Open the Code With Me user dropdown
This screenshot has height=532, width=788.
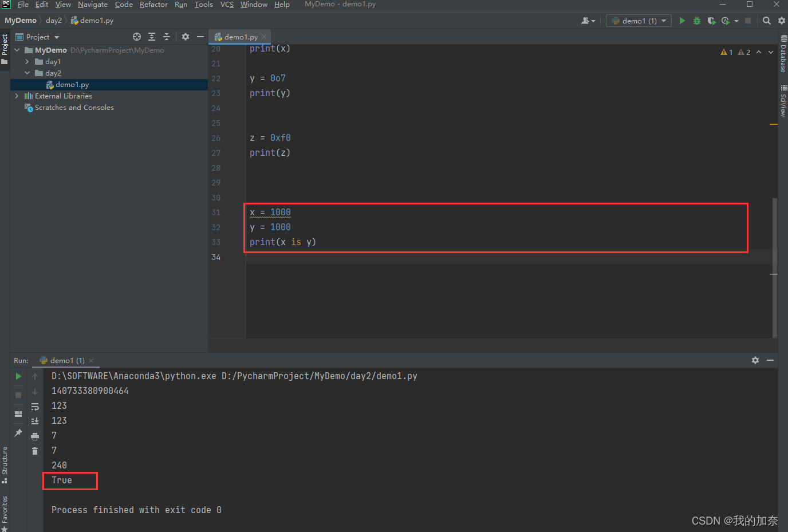click(x=588, y=21)
